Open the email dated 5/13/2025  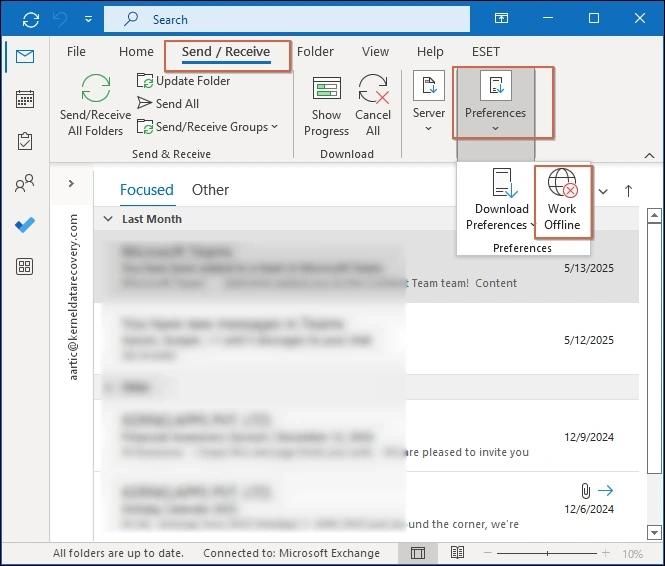366,267
